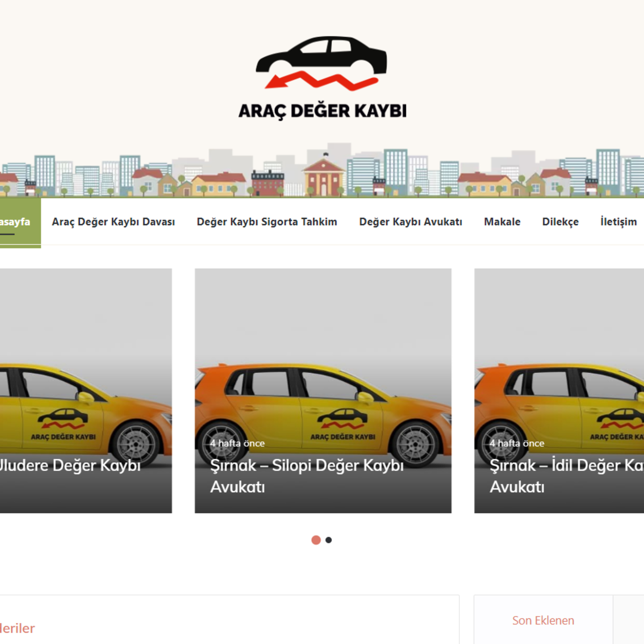The image size is (644, 644).
Task: Click '4 hafta önce' on Silopi post
Action: coord(237,443)
